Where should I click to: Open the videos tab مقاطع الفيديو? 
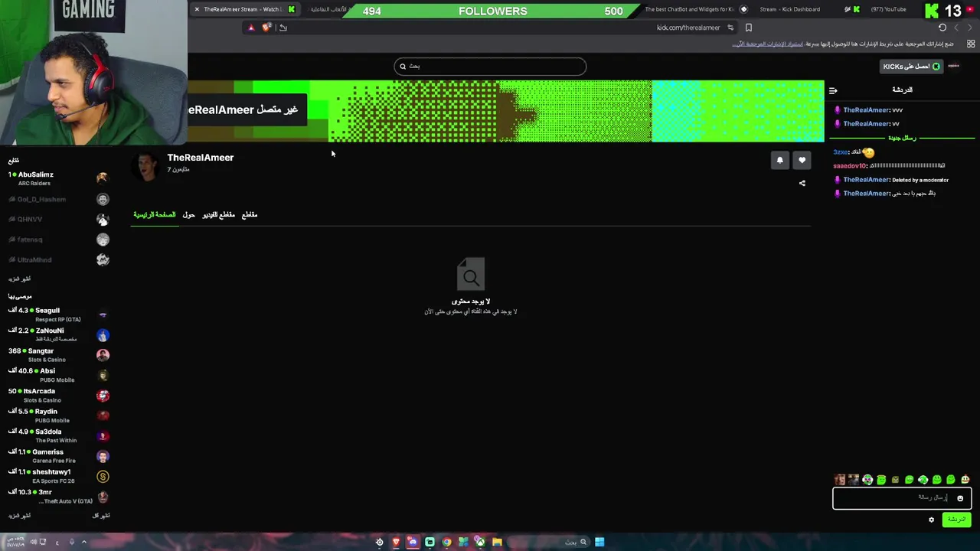point(219,215)
